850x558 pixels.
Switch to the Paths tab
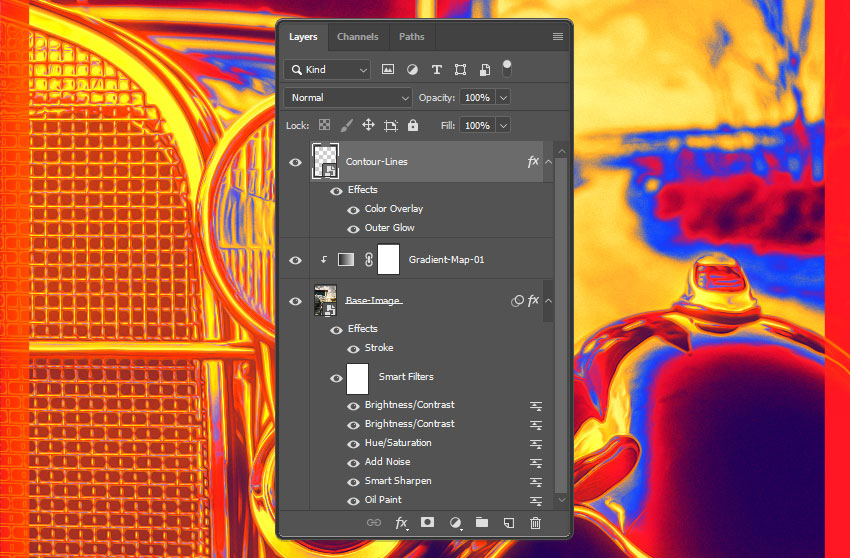coord(411,36)
